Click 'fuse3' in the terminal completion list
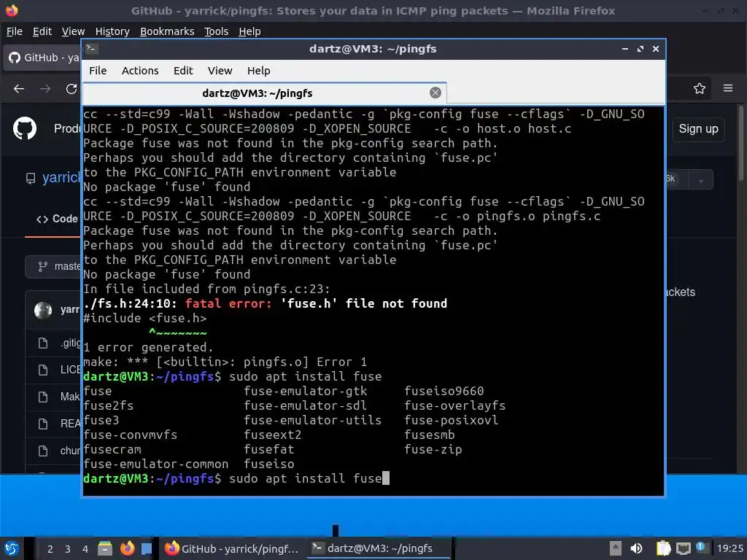 coord(101,421)
